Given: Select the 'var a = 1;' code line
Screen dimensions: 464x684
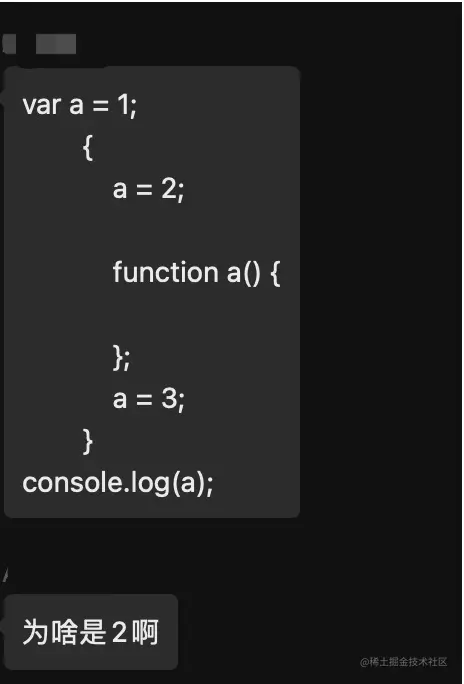Looking at the screenshot, I should pyautogui.click(x=79, y=105).
